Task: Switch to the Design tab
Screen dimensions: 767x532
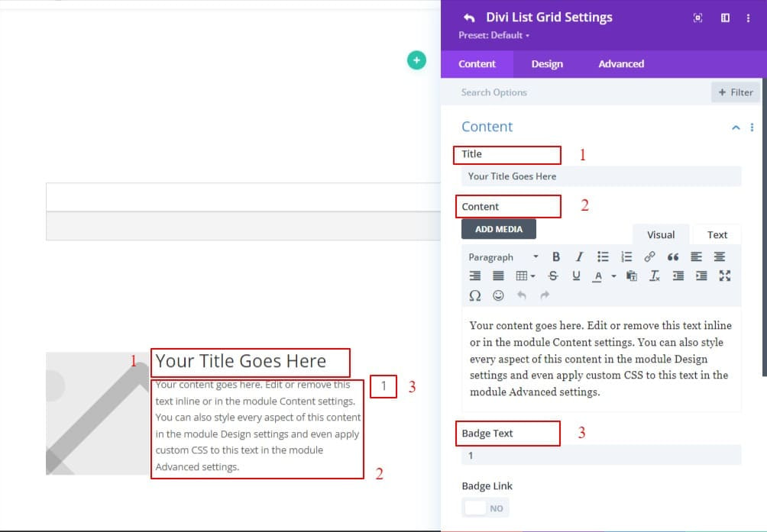Action: pyautogui.click(x=546, y=64)
